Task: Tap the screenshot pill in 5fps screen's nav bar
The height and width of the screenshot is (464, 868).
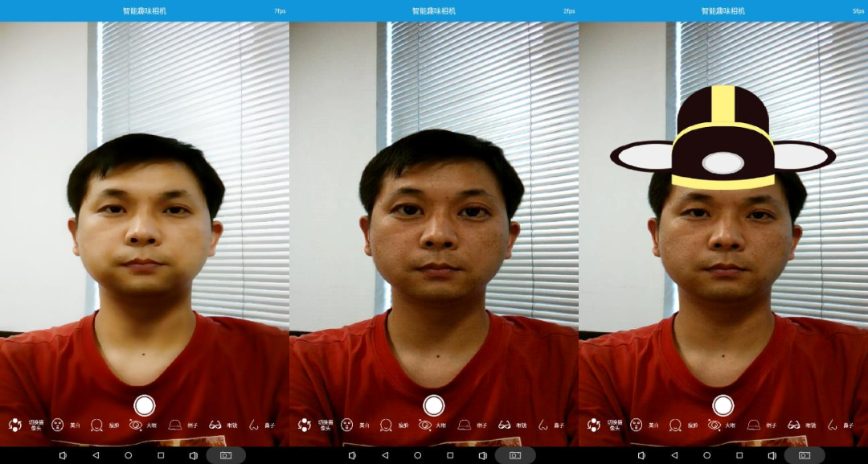Action: pyautogui.click(x=805, y=455)
